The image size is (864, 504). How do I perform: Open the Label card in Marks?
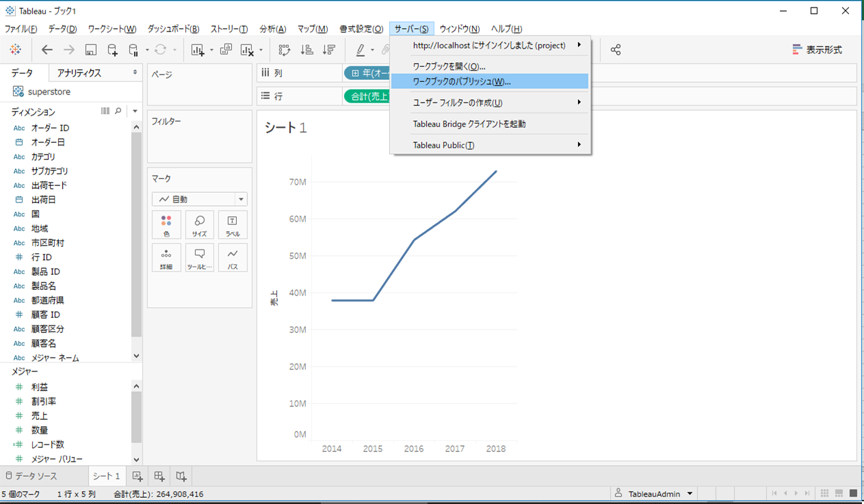233,224
